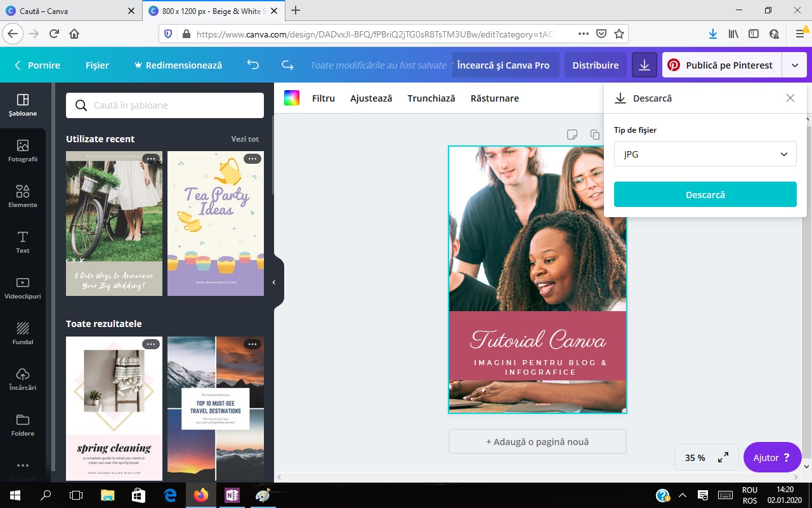Screen dimensions: 812x508
Task: Click the undo arrow in top bar
Action: [253, 65]
